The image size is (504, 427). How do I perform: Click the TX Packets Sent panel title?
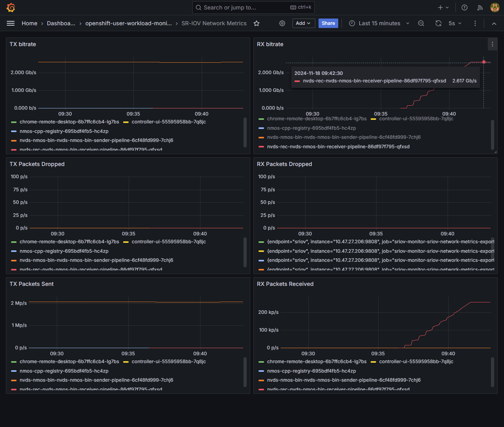[x=32, y=284]
